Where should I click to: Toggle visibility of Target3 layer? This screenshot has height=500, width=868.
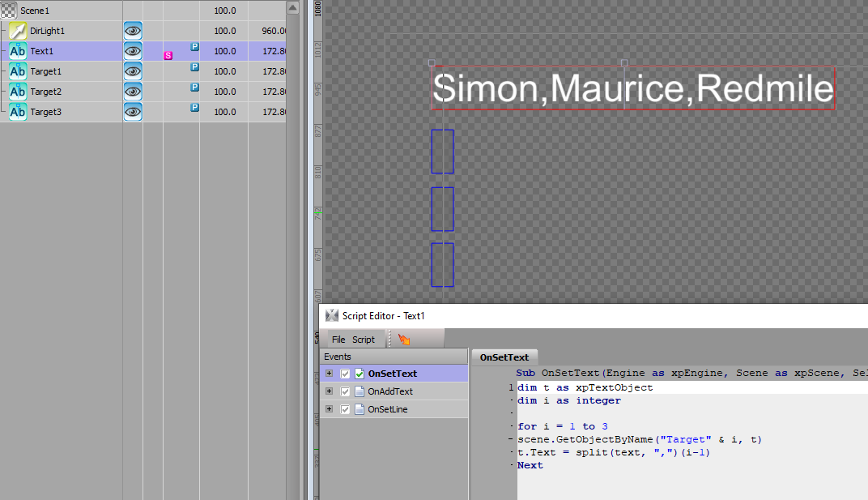point(133,112)
